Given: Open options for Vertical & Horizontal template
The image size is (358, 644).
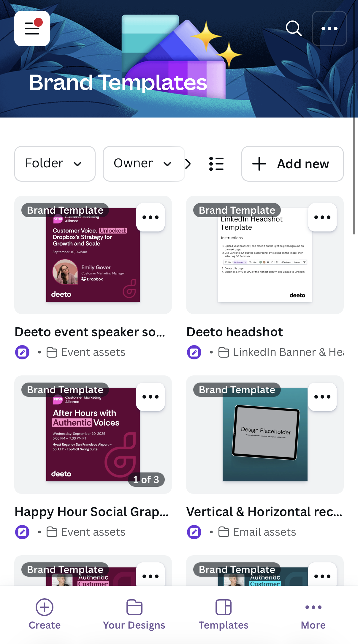Looking at the screenshot, I should [322, 397].
